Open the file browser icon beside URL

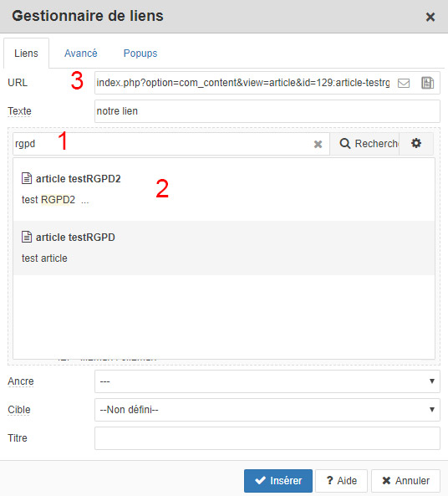[427, 83]
